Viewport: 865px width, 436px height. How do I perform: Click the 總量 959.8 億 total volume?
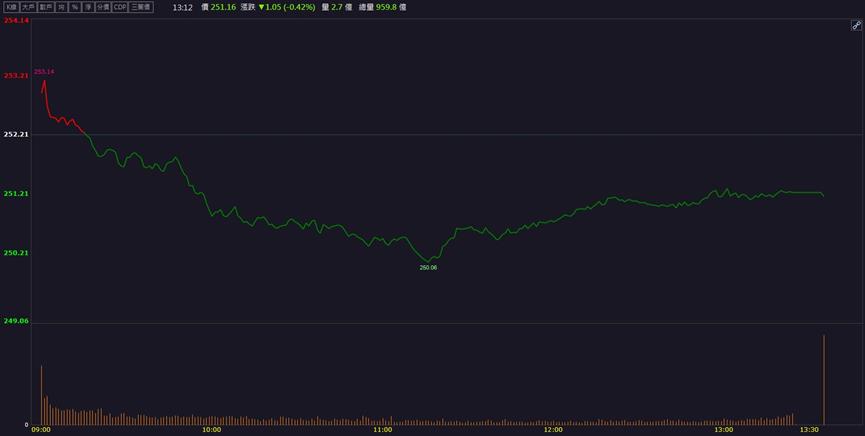click(x=382, y=7)
